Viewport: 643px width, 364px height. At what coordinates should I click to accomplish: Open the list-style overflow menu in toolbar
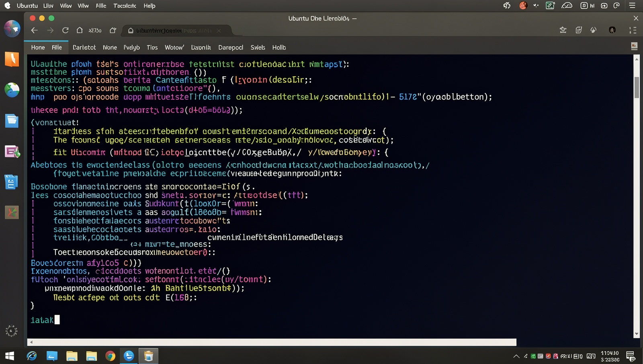[x=633, y=30]
